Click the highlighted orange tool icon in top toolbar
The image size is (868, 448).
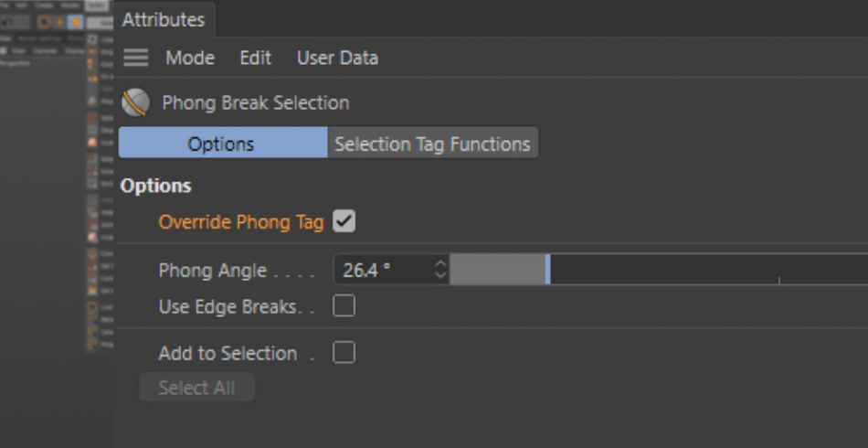75,22
